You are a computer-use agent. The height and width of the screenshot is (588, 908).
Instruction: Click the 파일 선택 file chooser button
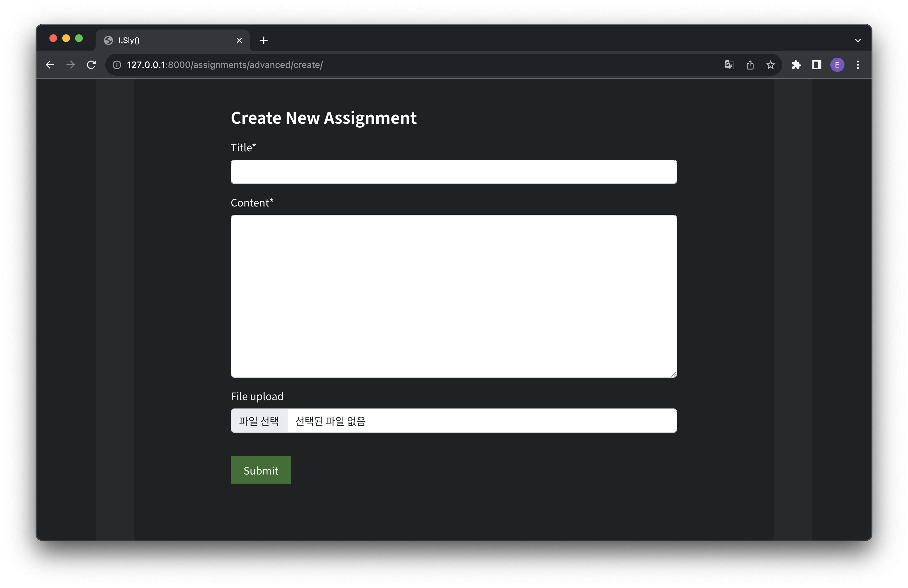click(x=259, y=421)
